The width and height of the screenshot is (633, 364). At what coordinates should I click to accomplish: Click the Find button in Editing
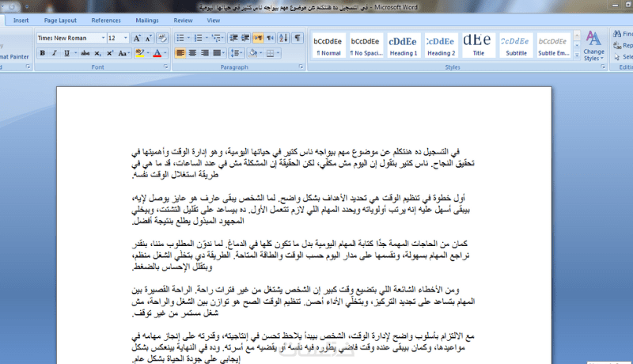click(x=623, y=34)
